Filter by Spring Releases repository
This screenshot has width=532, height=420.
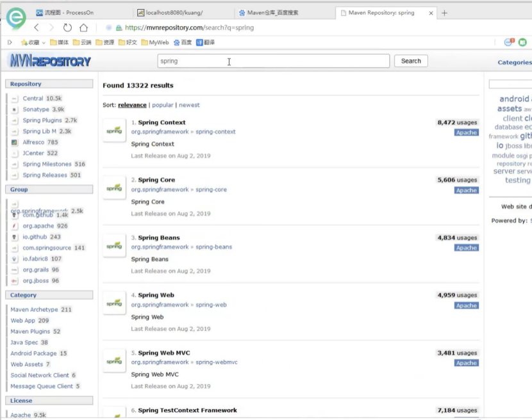click(46, 175)
